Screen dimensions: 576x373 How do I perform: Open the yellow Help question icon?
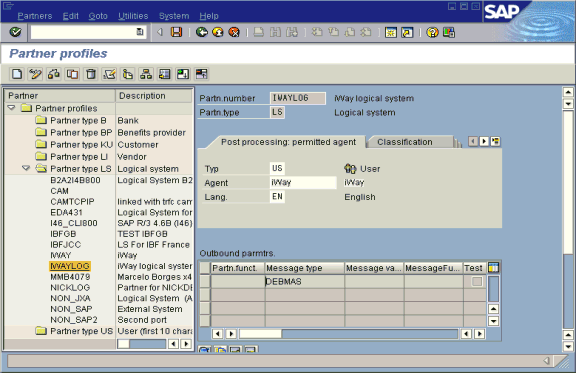[432, 32]
